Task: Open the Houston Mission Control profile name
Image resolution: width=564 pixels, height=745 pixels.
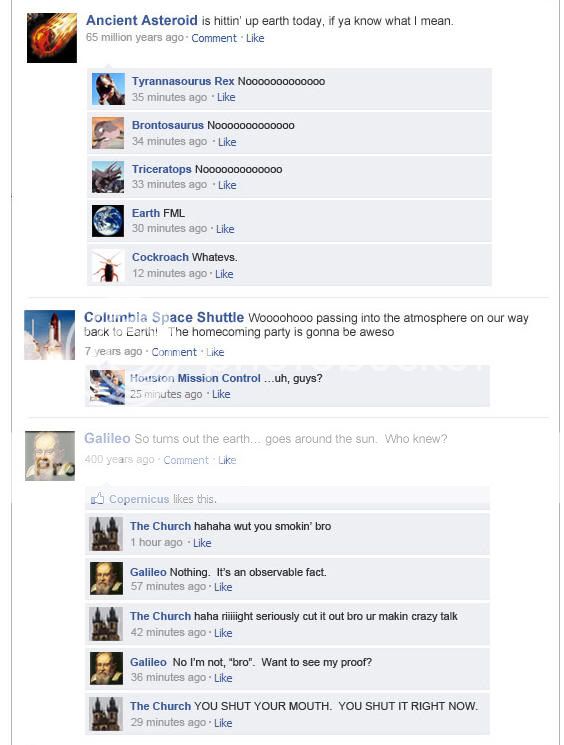Action: pos(195,378)
